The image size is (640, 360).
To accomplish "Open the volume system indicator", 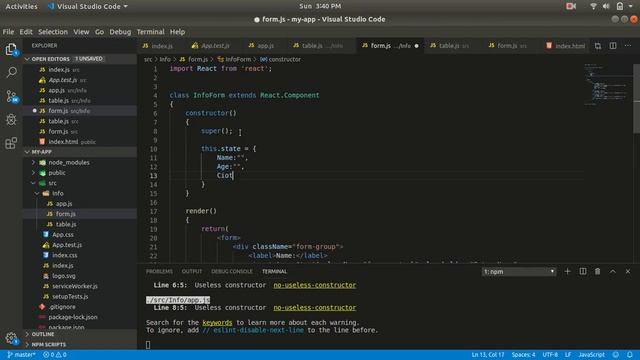I will (x=606, y=6).
